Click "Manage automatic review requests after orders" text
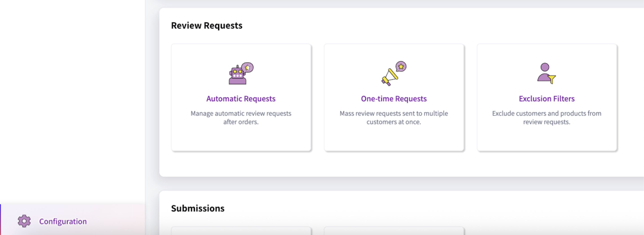The image size is (644, 235). pyautogui.click(x=241, y=117)
